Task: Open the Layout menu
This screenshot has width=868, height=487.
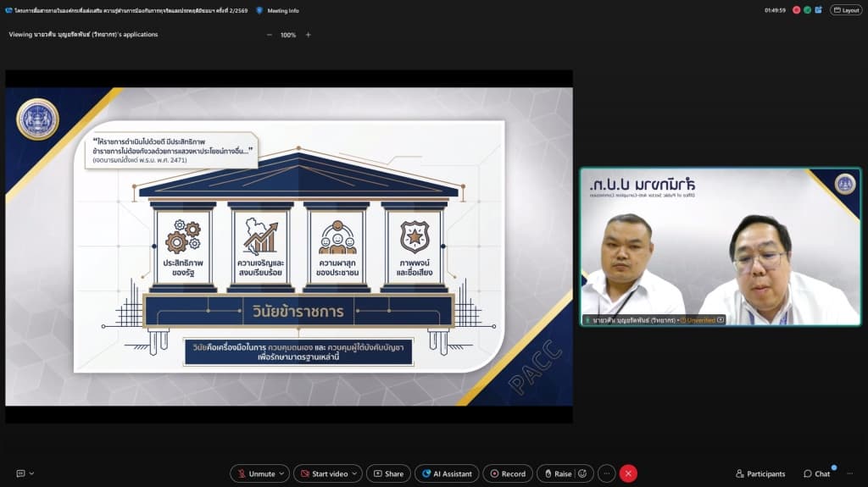Action: [x=846, y=10]
